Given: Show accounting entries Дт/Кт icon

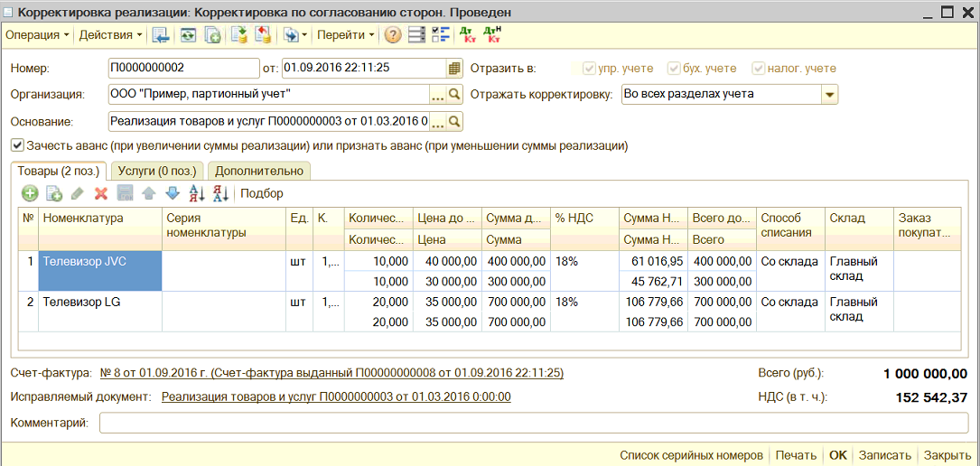Looking at the screenshot, I should [x=468, y=35].
